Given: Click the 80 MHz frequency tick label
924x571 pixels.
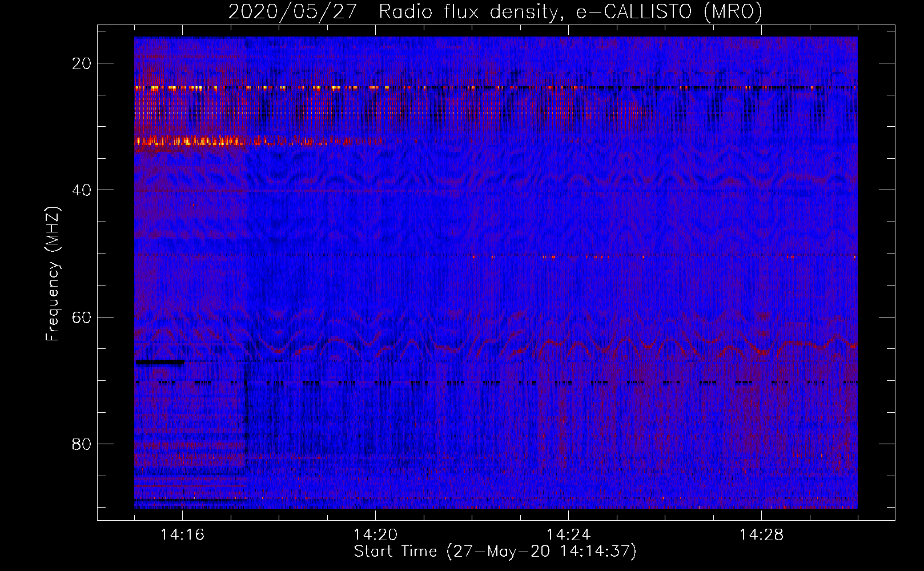Looking at the screenshot, I should point(82,444).
